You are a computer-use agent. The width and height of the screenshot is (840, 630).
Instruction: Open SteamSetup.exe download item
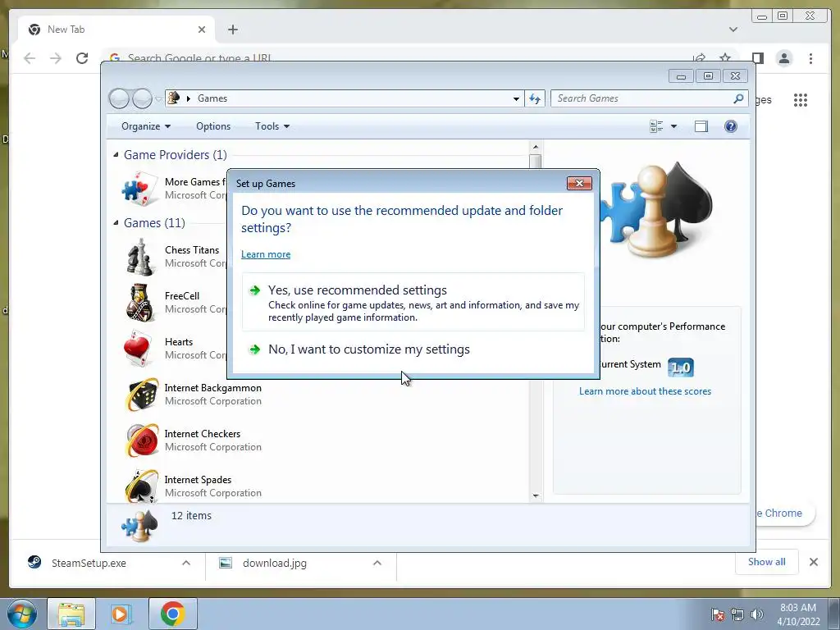pyautogui.click(x=89, y=563)
